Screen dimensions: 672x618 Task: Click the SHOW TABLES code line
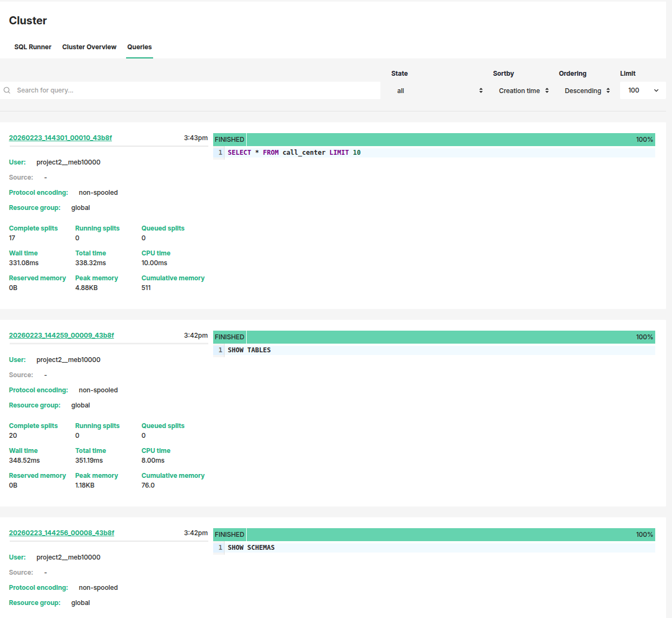pos(249,350)
